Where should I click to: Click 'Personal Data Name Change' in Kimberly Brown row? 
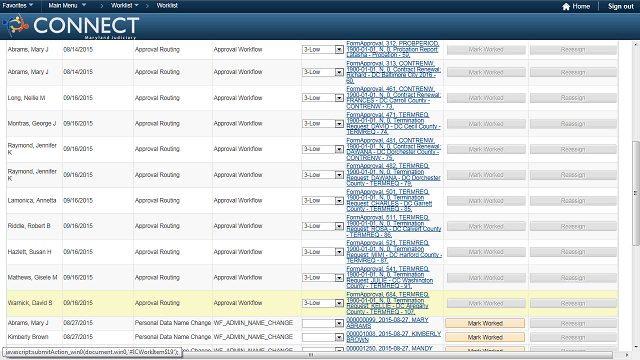[x=173, y=337]
